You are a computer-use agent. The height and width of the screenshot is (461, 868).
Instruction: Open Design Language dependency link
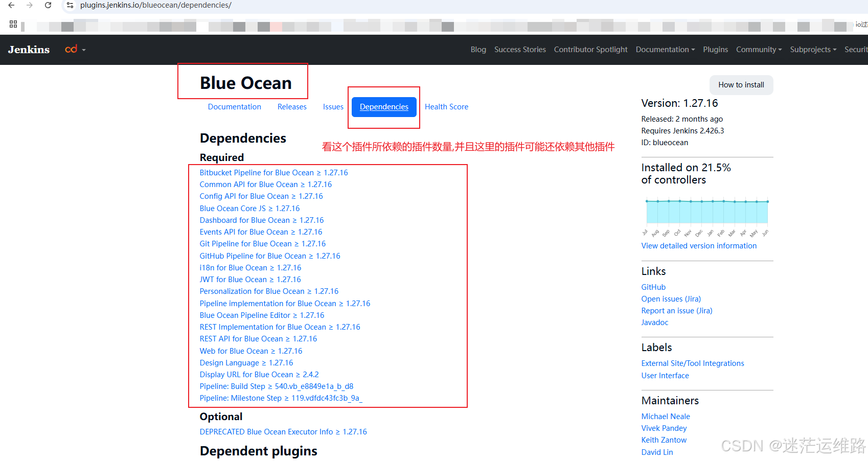[246, 363]
